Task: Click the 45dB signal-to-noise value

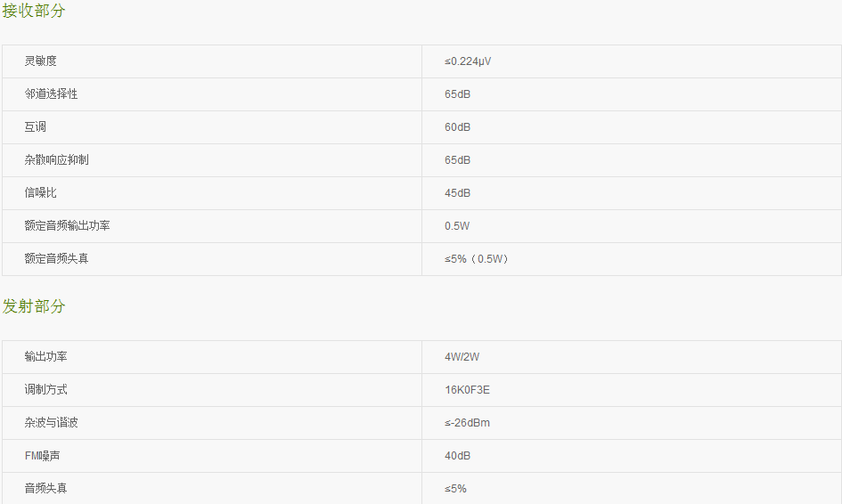Action: [x=457, y=193]
